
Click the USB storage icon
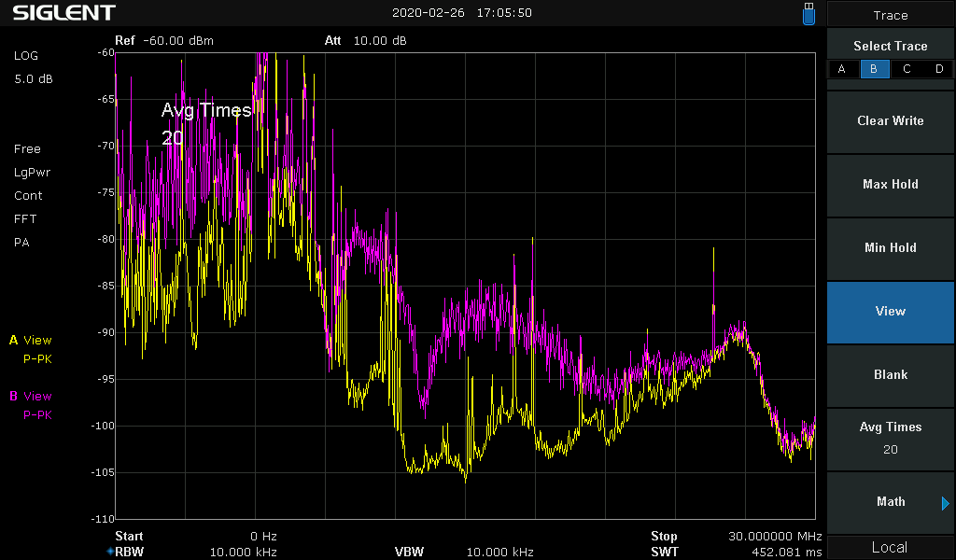click(x=808, y=13)
